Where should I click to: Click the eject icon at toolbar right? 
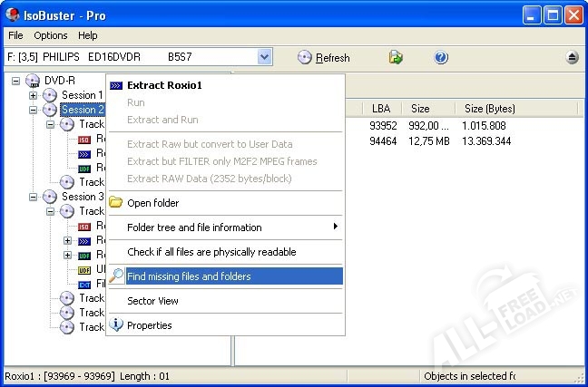point(572,57)
